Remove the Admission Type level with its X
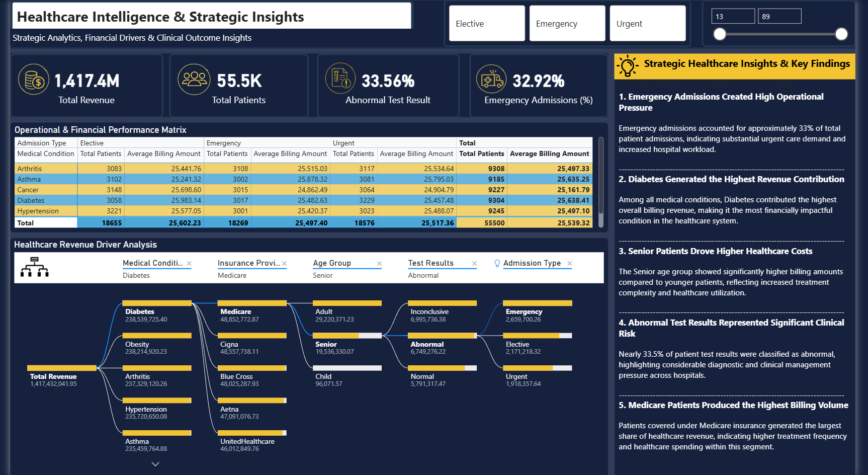 tap(570, 263)
